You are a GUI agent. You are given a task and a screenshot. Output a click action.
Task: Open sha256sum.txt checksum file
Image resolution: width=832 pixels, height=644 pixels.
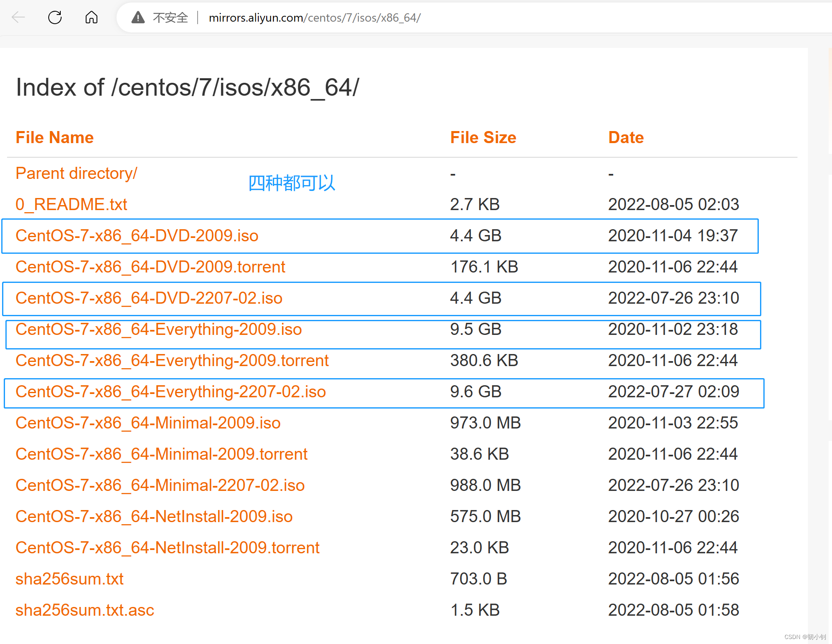(69, 579)
